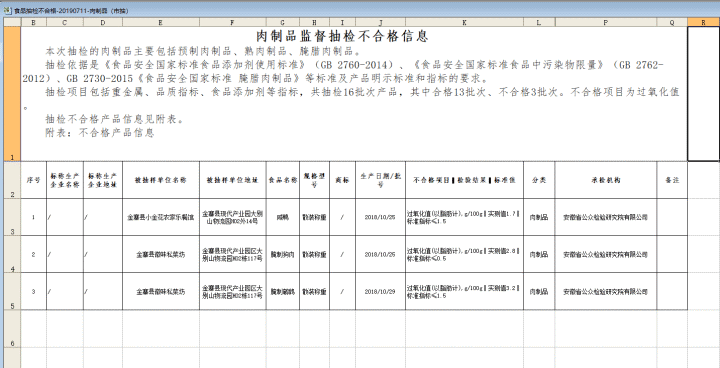
Task: Click the 2018/10/29 production date cell
Action: [x=381, y=292]
